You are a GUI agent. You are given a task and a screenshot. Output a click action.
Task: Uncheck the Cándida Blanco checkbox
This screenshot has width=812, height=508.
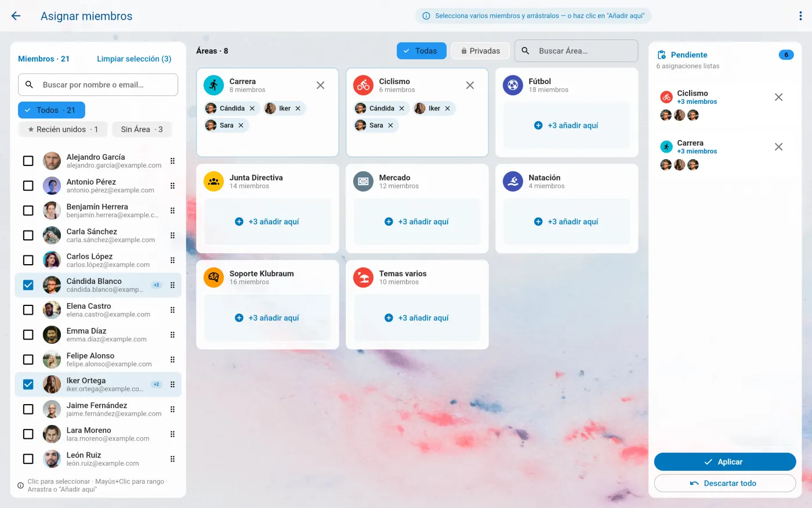(x=28, y=285)
